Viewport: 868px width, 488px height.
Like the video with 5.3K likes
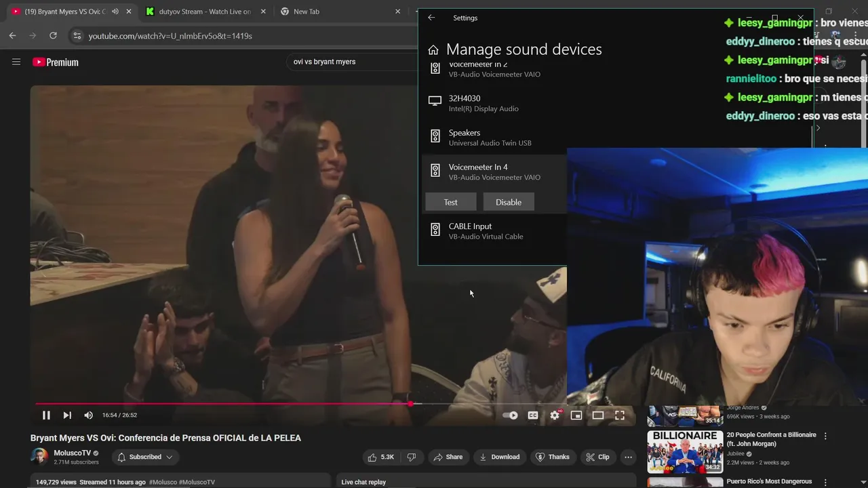tap(380, 457)
